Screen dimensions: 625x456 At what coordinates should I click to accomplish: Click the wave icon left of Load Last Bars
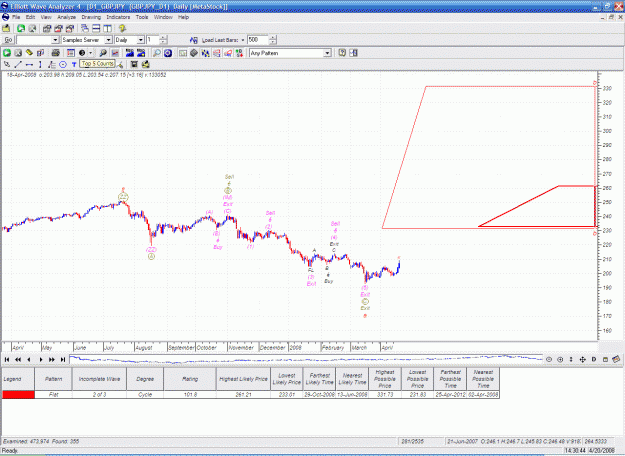(x=194, y=40)
